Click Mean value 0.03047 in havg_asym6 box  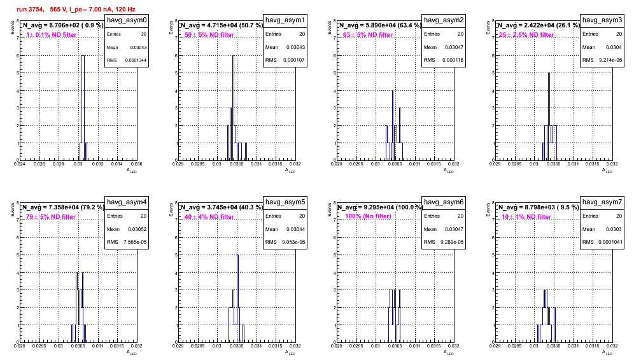pyautogui.click(x=454, y=229)
